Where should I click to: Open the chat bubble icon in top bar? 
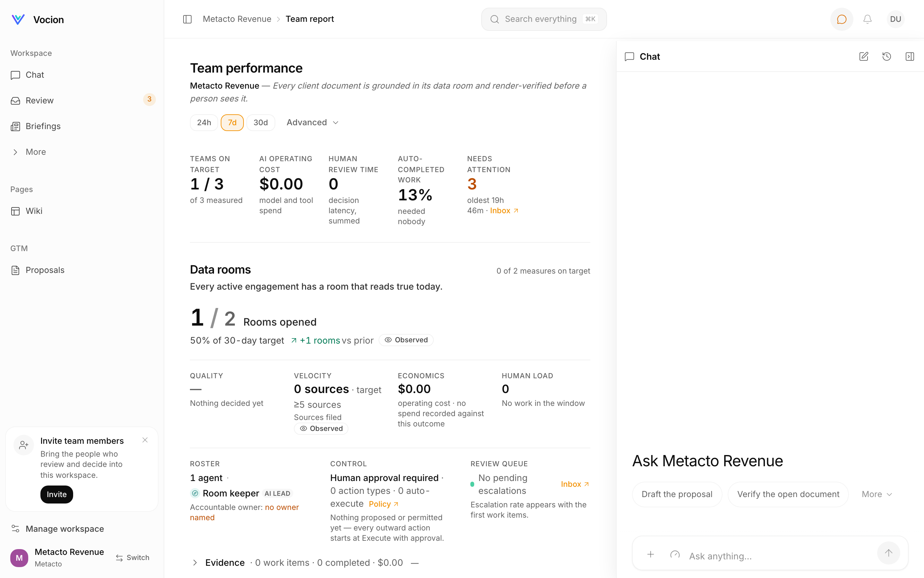[842, 19]
